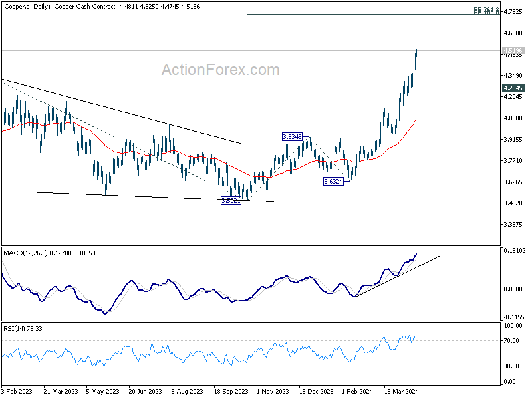Click the 3.6324 price label box
Image resolution: width=532 pixels, height=399 pixels.
(x=334, y=181)
